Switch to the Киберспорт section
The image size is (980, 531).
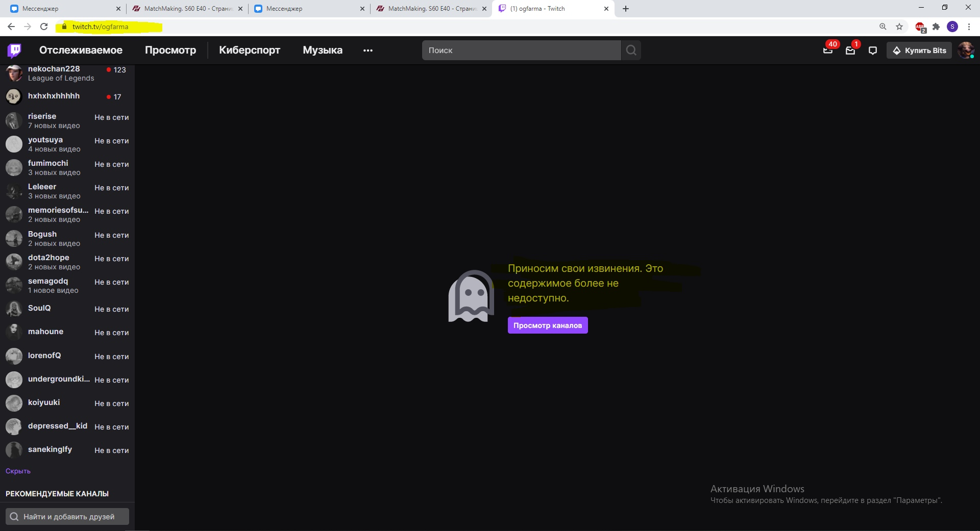click(x=250, y=50)
